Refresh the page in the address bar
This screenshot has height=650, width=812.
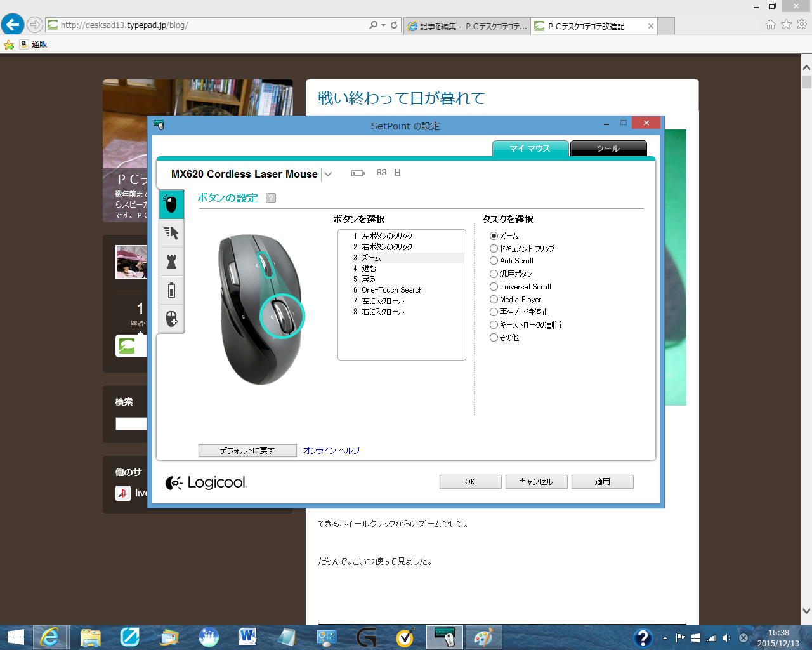pyautogui.click(x=394, y=25)
